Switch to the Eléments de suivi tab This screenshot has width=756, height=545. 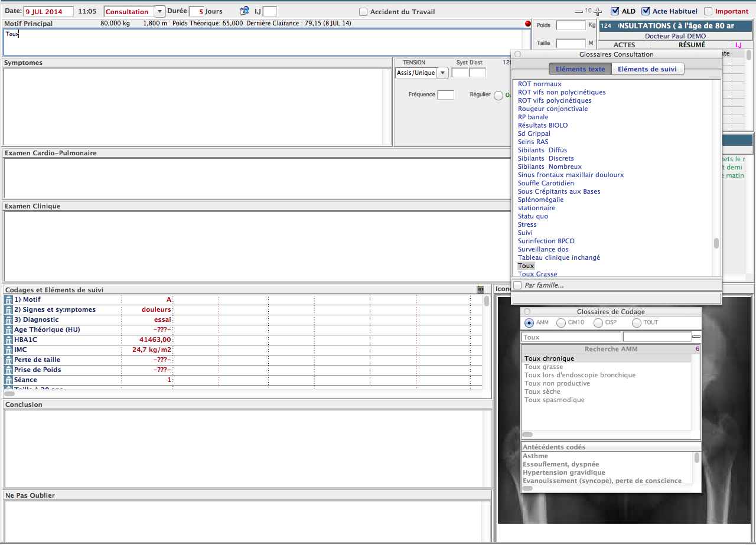coord(647,69)
